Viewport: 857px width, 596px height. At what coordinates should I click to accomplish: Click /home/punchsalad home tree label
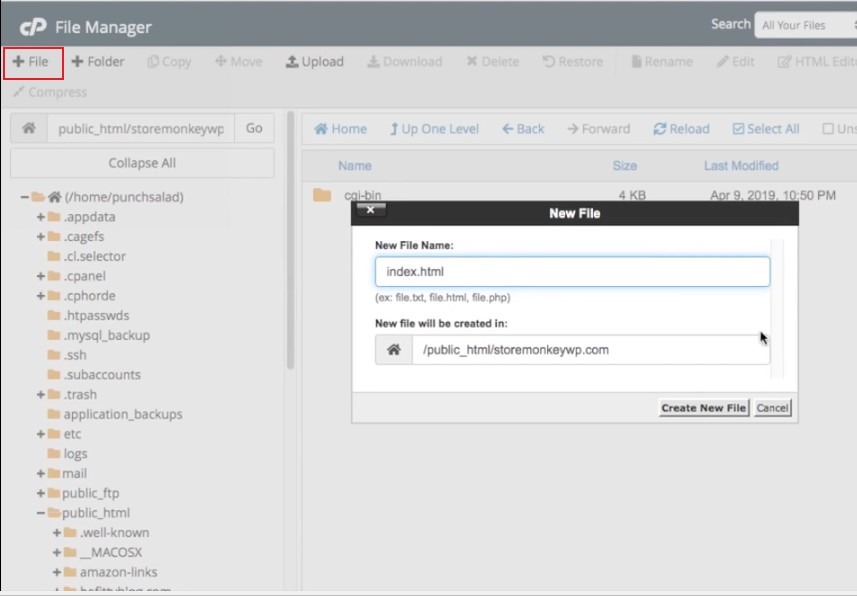(x=124, y=197)
